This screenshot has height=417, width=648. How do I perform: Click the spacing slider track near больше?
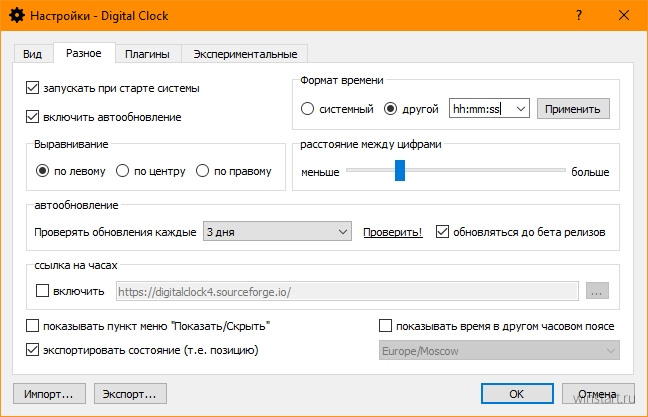554,170
